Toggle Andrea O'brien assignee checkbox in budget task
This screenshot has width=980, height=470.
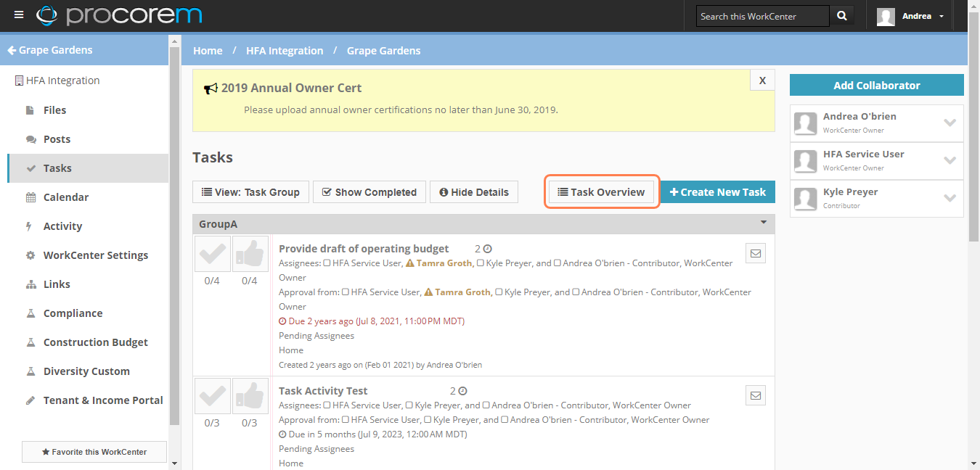[558, 263]
